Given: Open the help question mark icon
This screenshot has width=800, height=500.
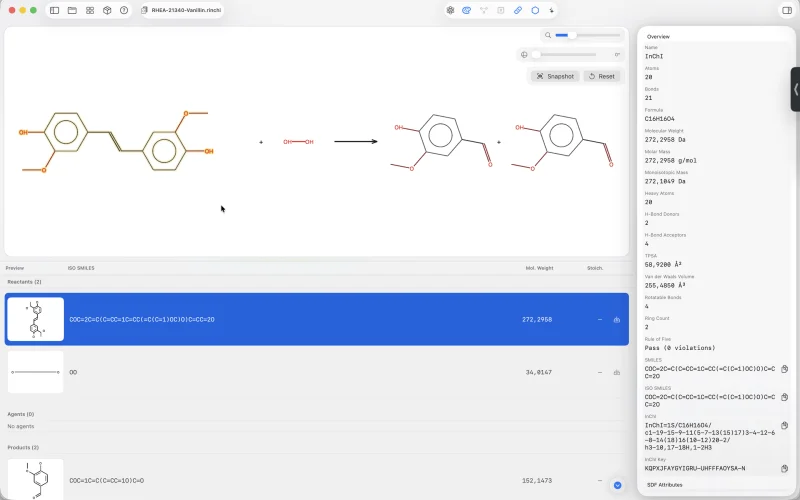Looking at the screenshot, I should click(x=124, y=10).
